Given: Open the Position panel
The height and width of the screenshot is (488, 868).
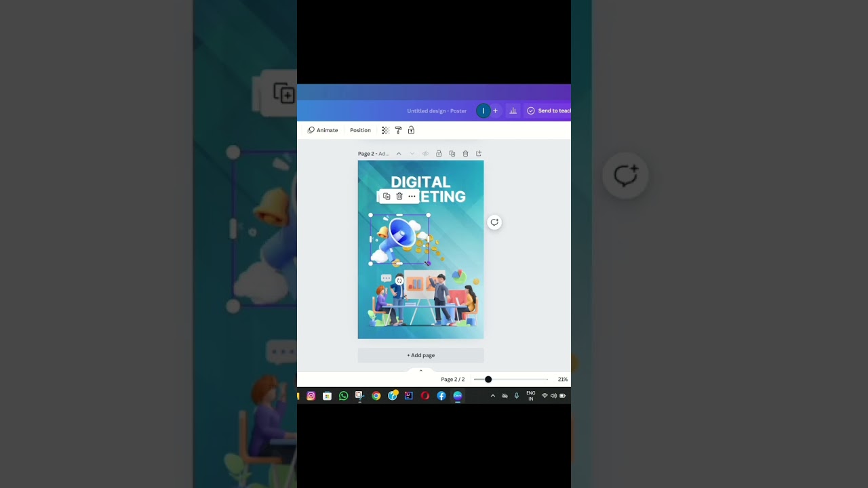Looking at the screenshot, I should tap(360, 130).
